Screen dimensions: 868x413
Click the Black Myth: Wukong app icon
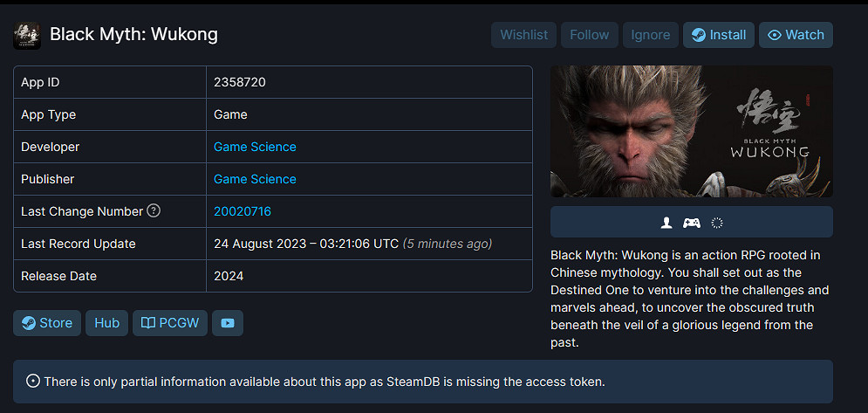pos(27,35)
